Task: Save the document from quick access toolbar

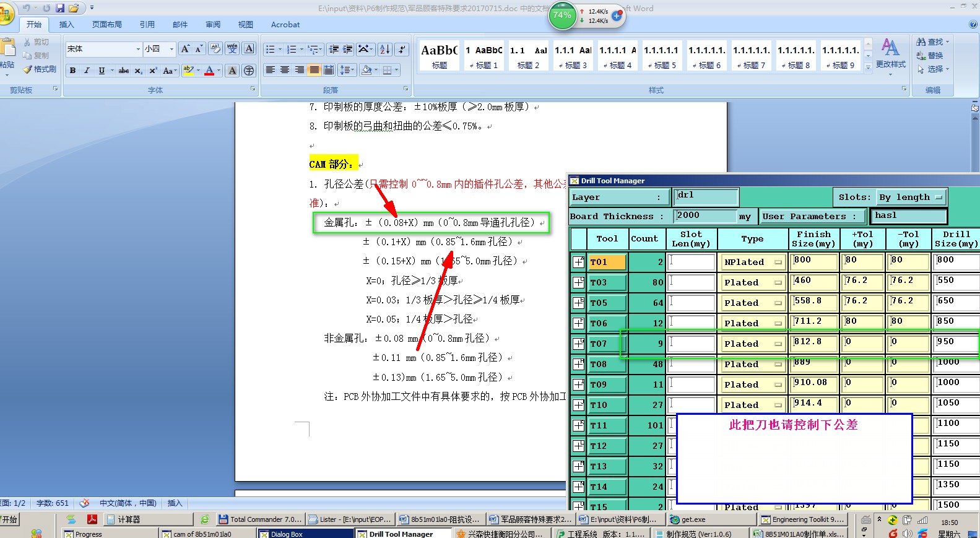Action: (x=60, y=8)
